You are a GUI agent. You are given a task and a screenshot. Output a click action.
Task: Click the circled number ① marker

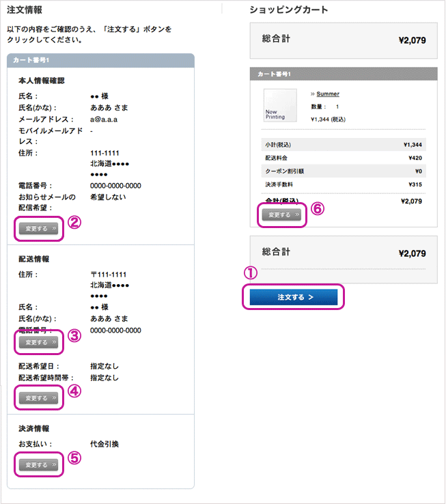tap(251, 273)
